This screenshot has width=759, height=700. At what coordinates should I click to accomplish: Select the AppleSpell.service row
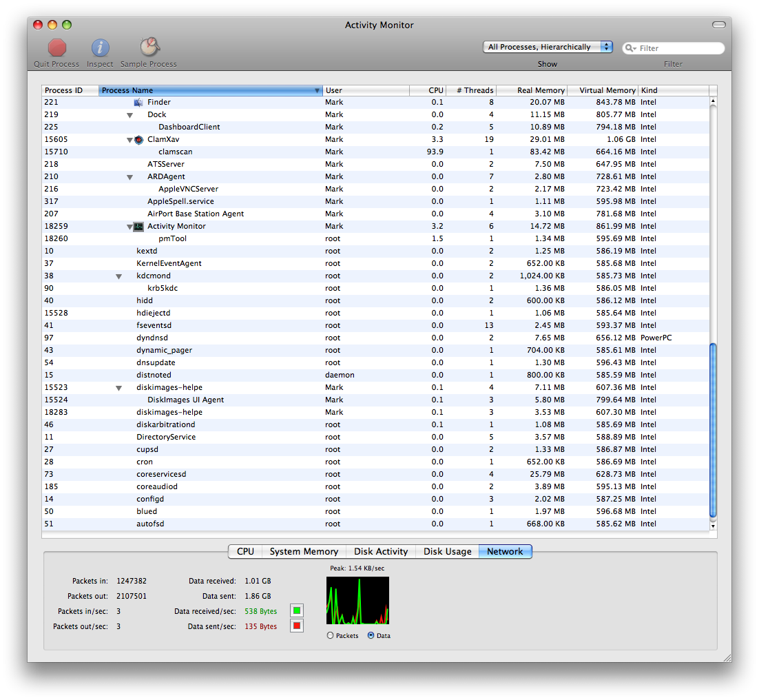375,201
